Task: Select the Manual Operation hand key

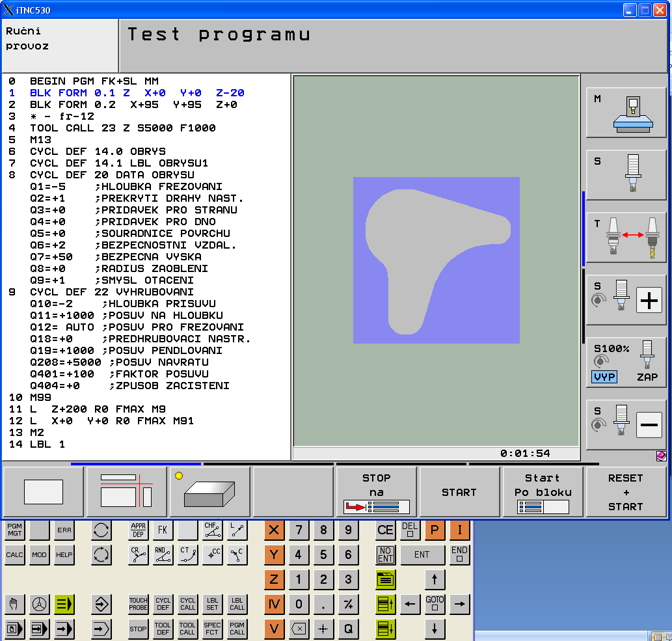Action: pyautogui.click(x=14, y=604)
